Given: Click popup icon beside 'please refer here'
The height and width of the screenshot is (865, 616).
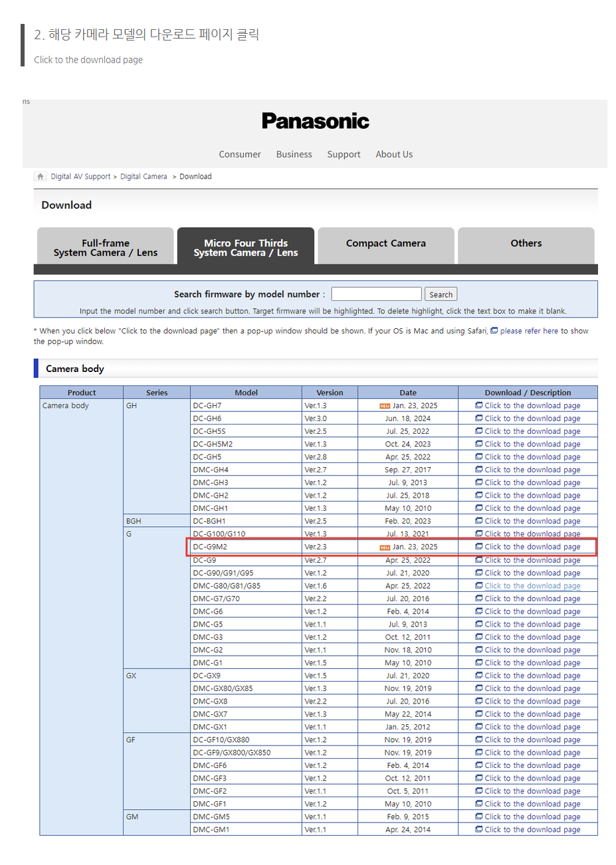Looking at the screenshot, I should 494,331.
